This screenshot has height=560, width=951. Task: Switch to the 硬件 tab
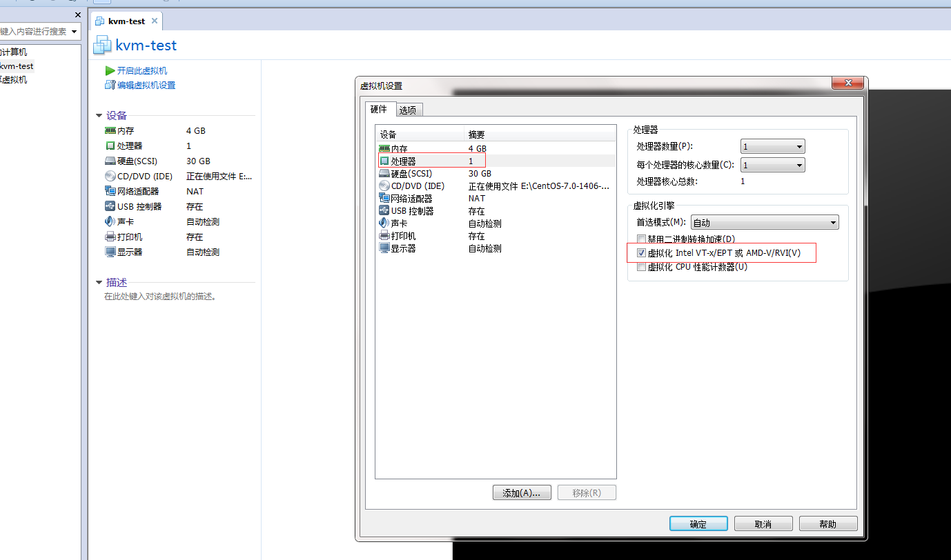(379, 109)
